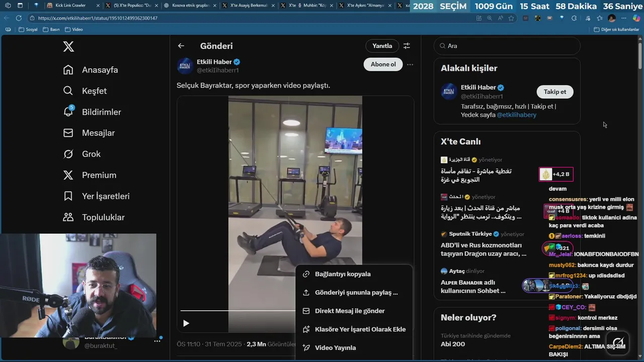Switch to X'te Muhbir tab
Screen dimensions: 644x362
pyautogui.click(x=307, y=6)
